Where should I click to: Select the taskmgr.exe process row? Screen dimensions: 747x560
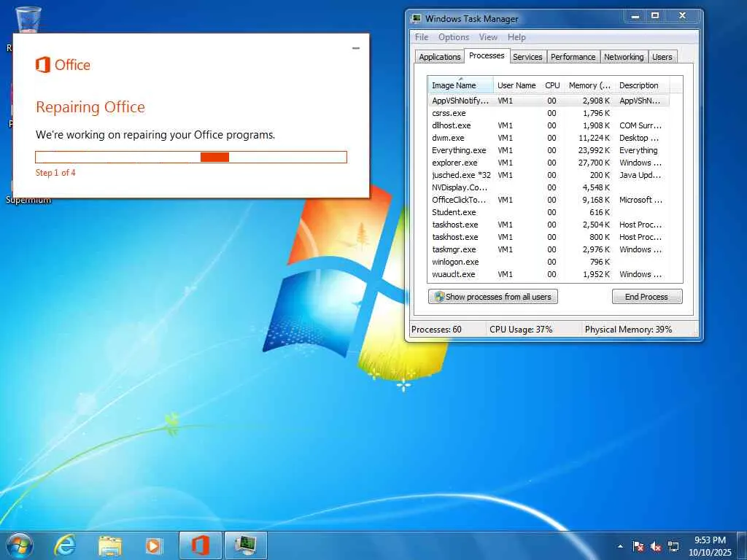click(549, 249)
